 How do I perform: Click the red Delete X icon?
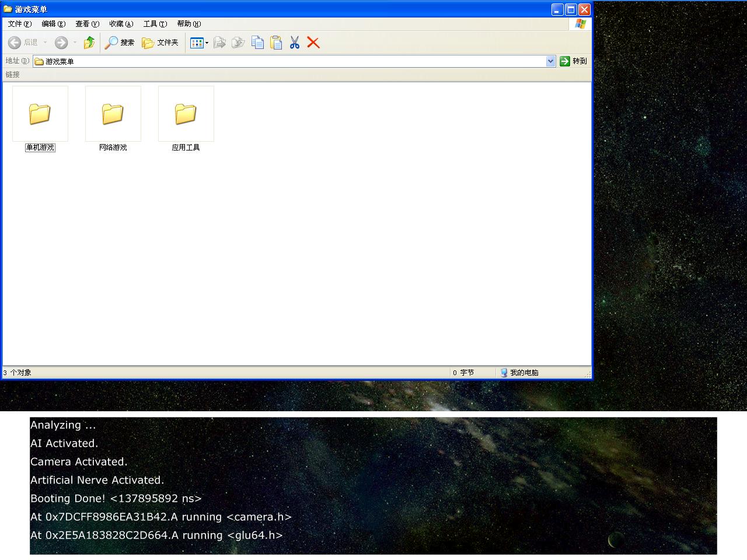tap(313, 43)
